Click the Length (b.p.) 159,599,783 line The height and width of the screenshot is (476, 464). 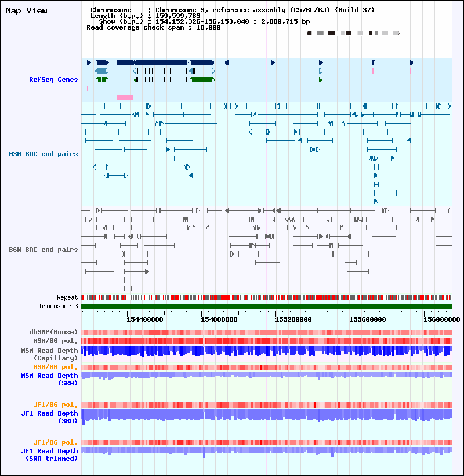click(x=146, y=16)
